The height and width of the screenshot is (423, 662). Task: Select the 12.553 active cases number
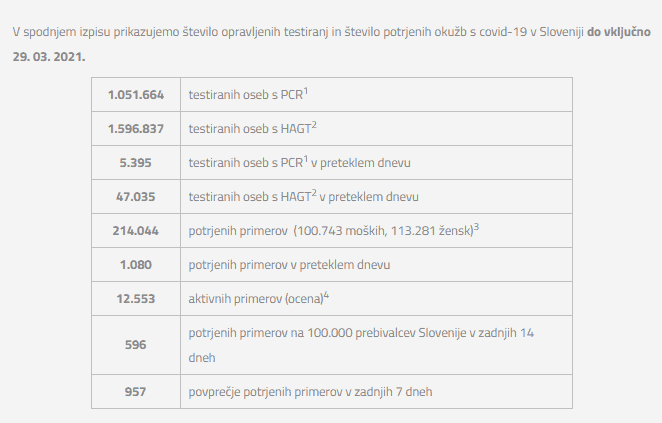[x=136, y=299]
